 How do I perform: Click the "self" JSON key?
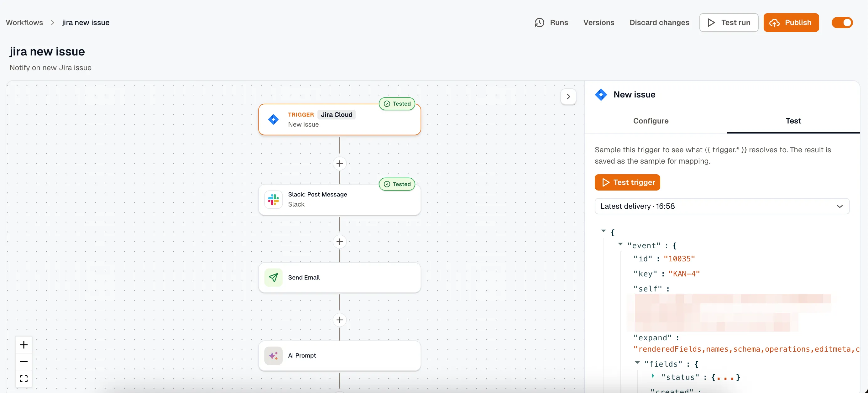(647, 289)
